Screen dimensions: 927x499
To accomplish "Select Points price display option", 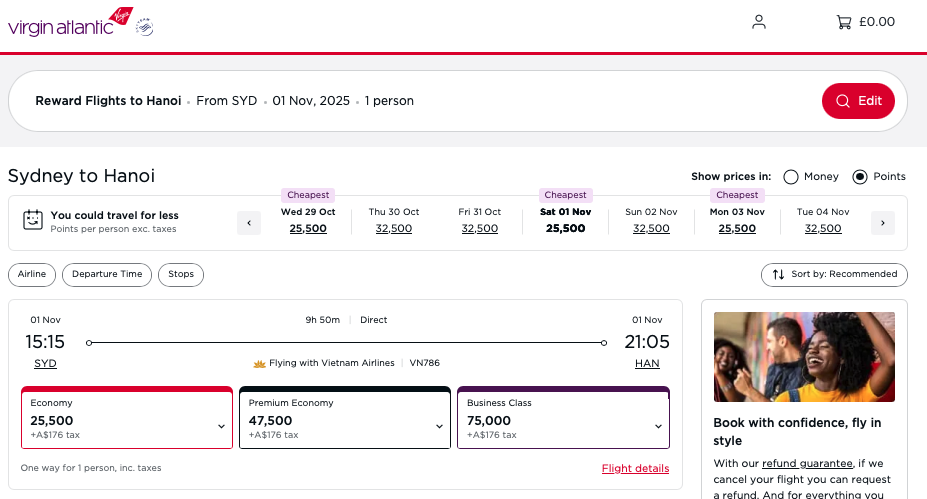I will tap(860, 177).
